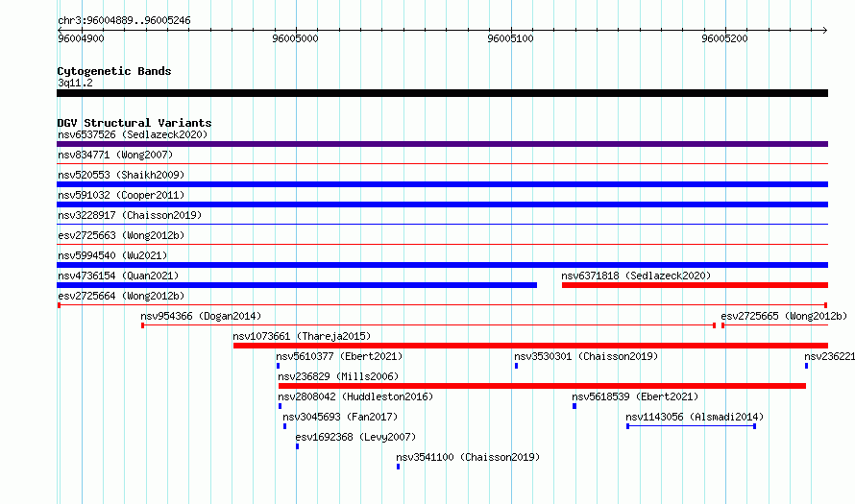Viewport: 855px width, 504px height.
Task: Select the nsv3530301 (Chaisson2019) label
Action: tap(586, 356)
